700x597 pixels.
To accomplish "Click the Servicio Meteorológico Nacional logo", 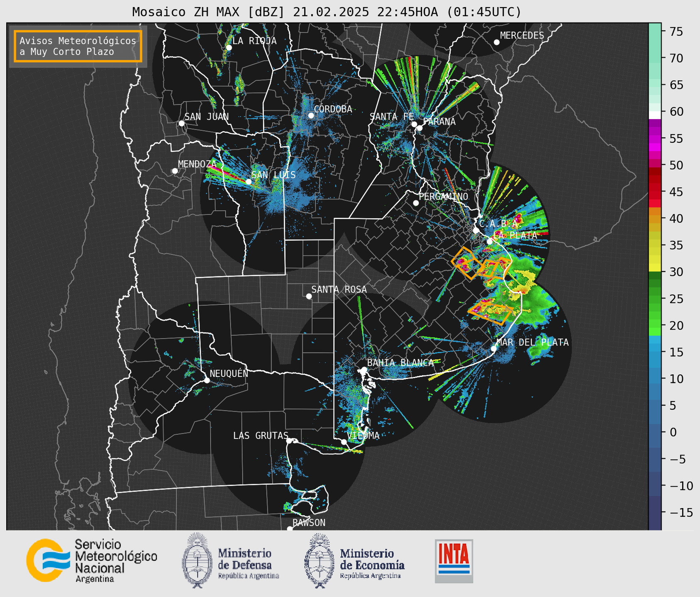I will coord(91,560).
